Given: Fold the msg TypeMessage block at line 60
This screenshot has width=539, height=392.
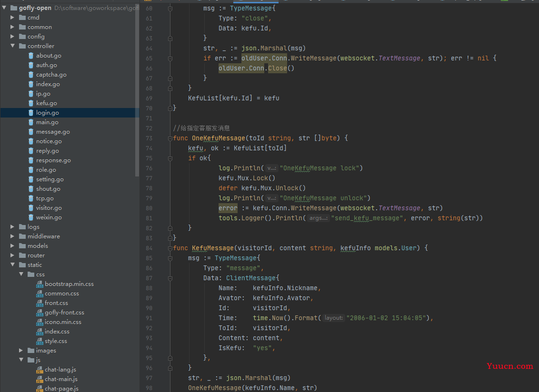Looking at the screenshot, I should pos(170,9).
